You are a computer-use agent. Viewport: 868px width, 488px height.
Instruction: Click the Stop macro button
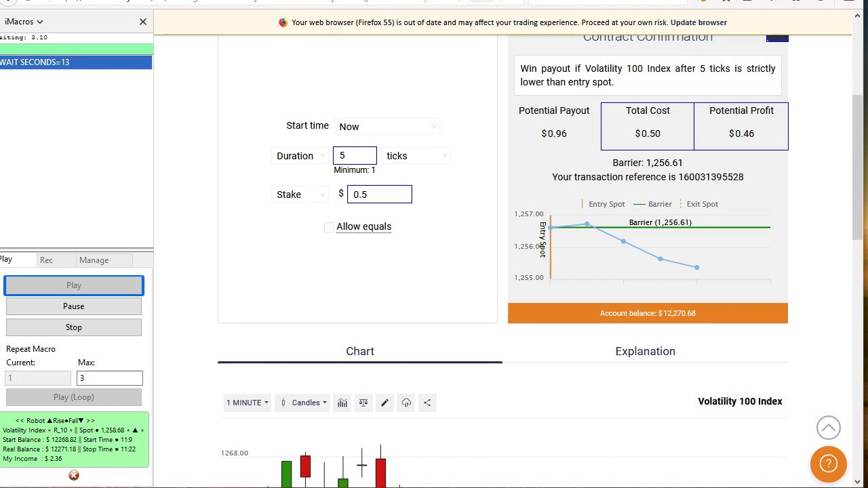coord(74,327)
